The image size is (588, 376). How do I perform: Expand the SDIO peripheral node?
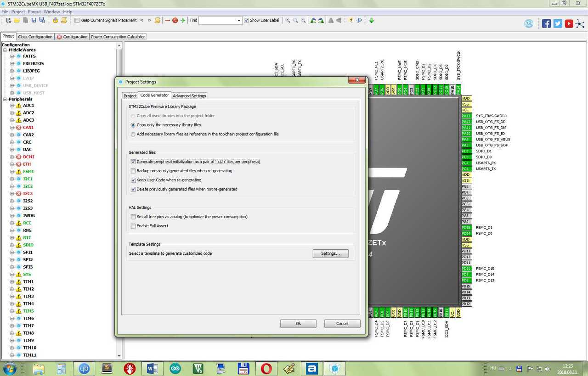pos(12,245)
